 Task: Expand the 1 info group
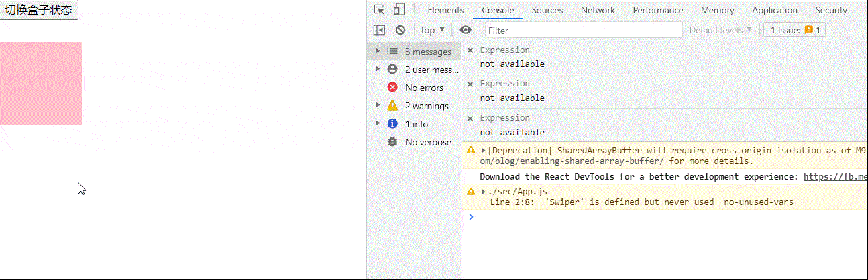pyautogui.click(x=378, y=123)
